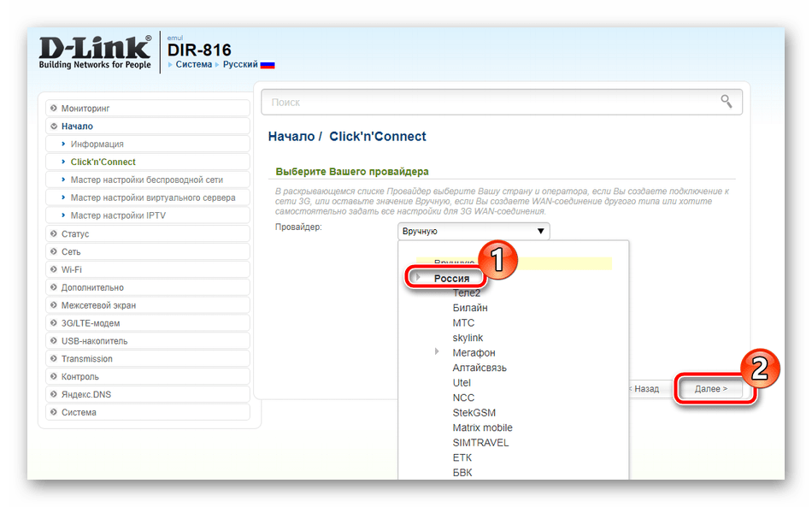Viewport: 812px width, 507px height.
Task: Choose Теле2 from the provider list
Action: click(466, 293)
